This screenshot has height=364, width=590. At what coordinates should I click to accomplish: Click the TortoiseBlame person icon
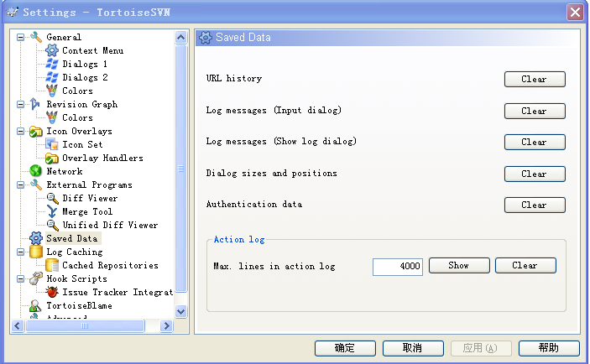pos(35,305)
